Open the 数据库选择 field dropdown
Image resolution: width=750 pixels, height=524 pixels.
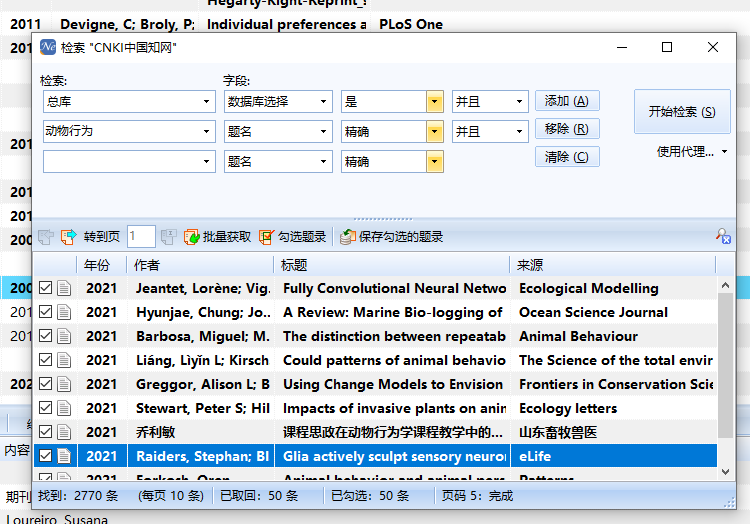pos(323,101)
